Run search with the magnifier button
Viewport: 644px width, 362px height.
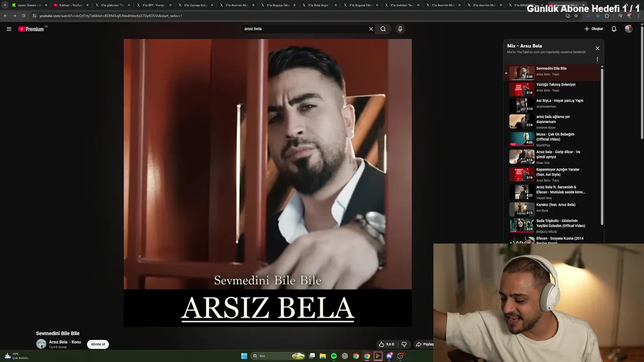tap(383, 29)
